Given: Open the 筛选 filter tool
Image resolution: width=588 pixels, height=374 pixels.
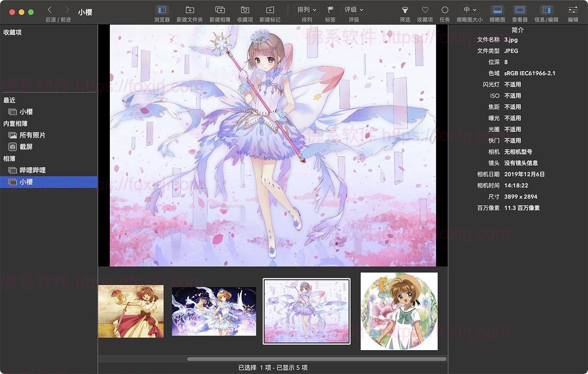Looking at the screenshot, I should pyautogui.click(x=405, y=10).
